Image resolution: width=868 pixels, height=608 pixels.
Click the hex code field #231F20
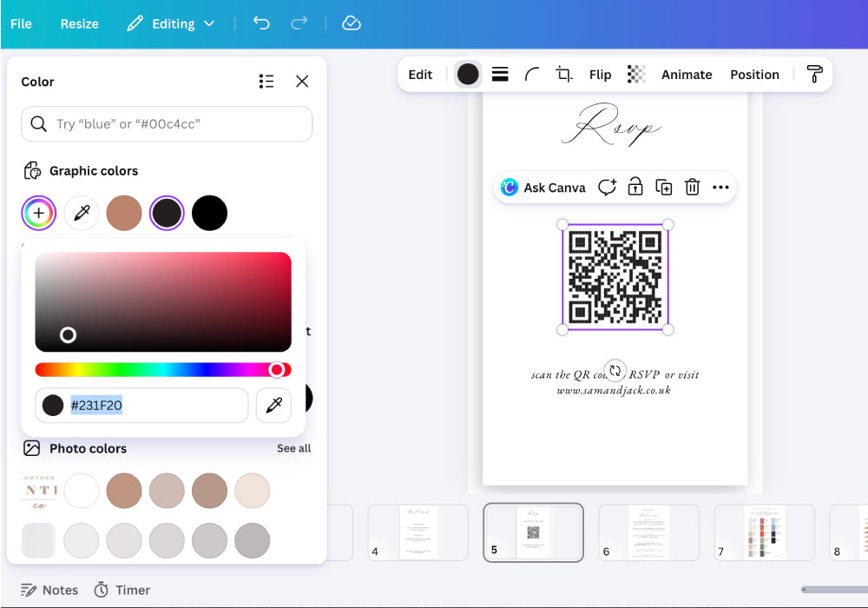pos(141,406)
